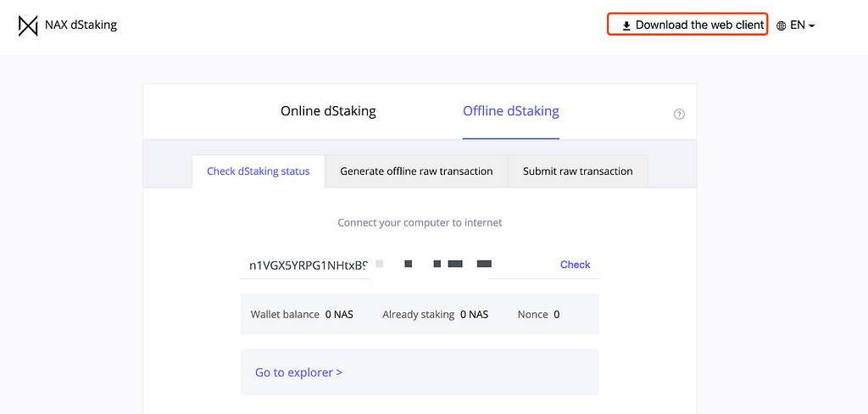This screenshot has width=868, height=414.
Task: Click the Check button beside the address
Action: click(576, 265)
